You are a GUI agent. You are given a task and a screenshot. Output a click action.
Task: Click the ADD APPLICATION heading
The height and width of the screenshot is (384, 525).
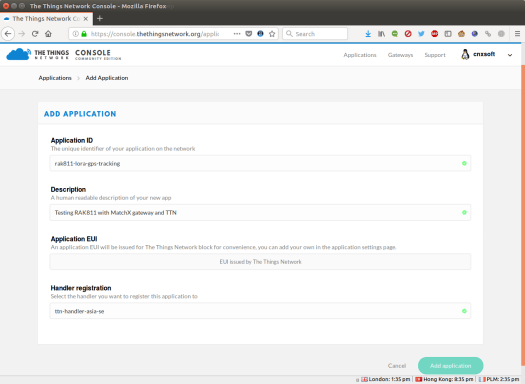(x=80, y=114)
